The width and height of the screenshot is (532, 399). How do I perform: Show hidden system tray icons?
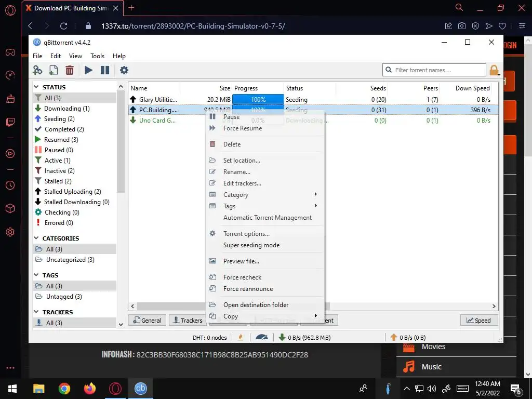(406, 389)
